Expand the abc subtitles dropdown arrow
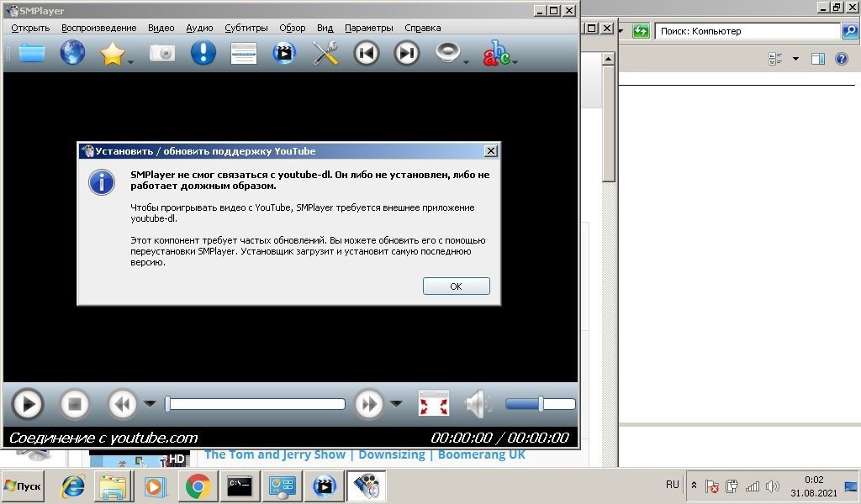The width and height of the screenshot is (861, 504). [x=515, y=62]
